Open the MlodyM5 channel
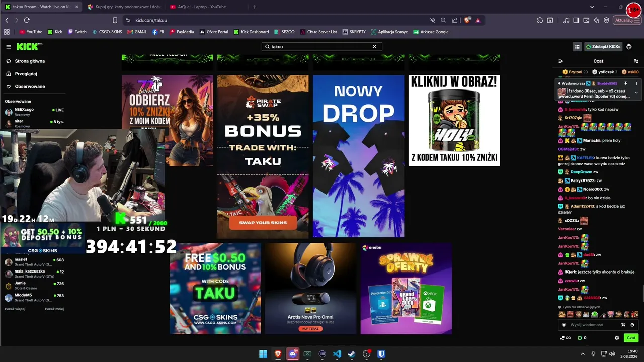This screenshot has width=644, height=362. click(34, 297)
